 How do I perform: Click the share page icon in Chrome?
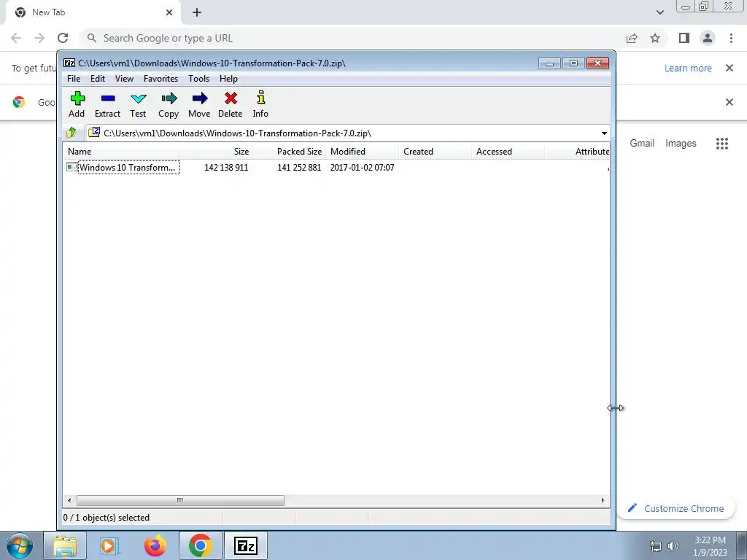coord(632,38)
